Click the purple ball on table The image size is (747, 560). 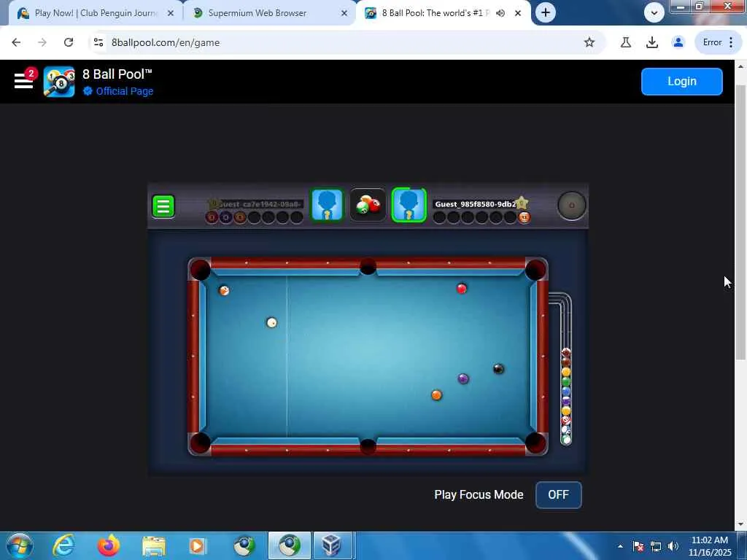point(463,379)
